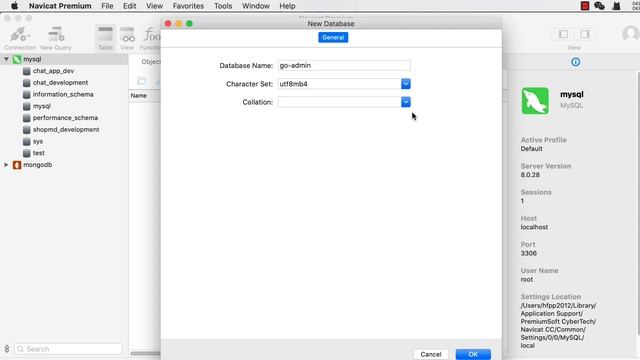Select performance_schema database
Viewport: 640px width, 360px height.
(65, 118)
